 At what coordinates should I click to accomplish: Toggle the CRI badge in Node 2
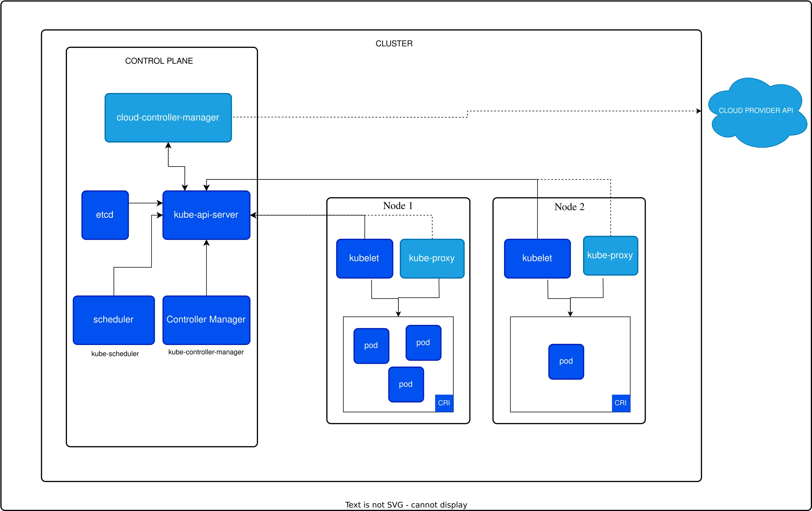(x=621, y=403)
